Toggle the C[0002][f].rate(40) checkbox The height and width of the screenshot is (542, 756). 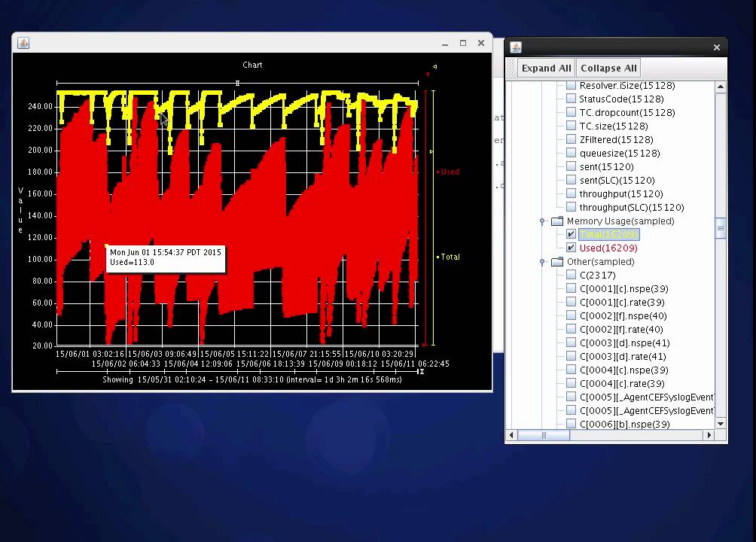571,329
